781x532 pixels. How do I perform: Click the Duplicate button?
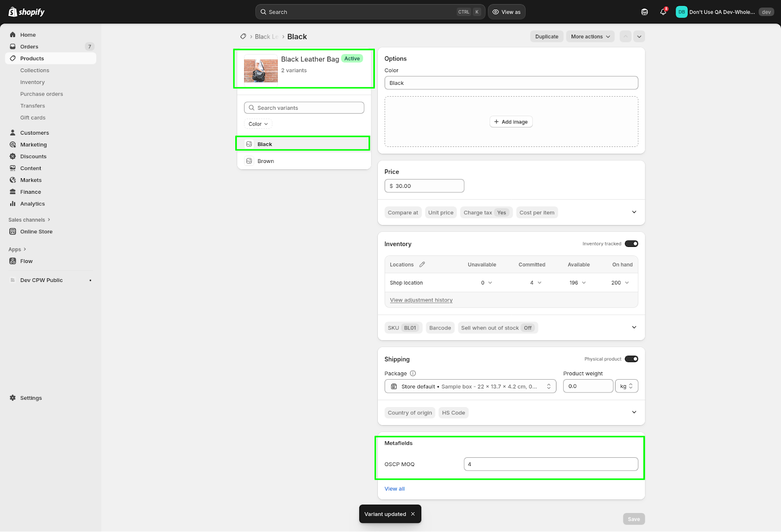coord(546,37)
